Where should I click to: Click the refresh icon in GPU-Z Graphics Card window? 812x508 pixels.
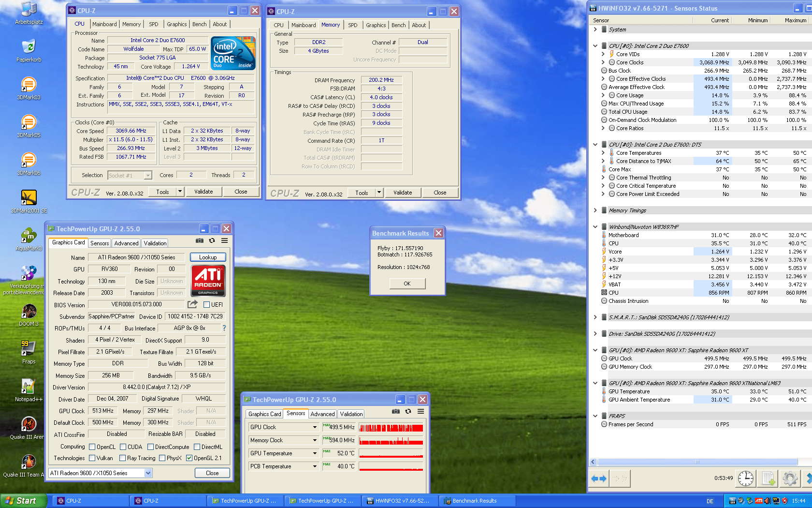click(212, 240)
